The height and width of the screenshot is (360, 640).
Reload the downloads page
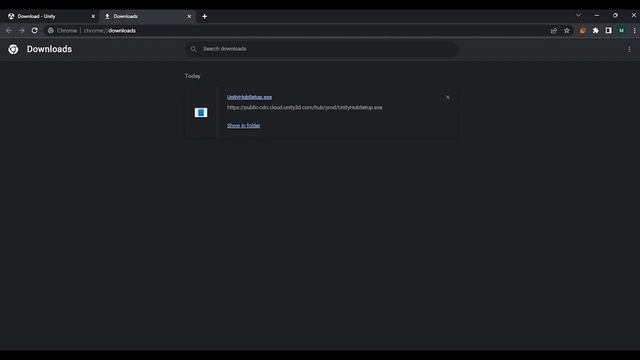(35, 31)
